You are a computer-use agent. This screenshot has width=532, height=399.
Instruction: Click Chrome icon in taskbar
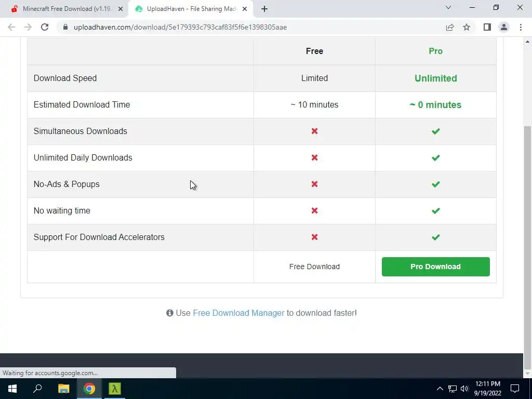(89, 389)
